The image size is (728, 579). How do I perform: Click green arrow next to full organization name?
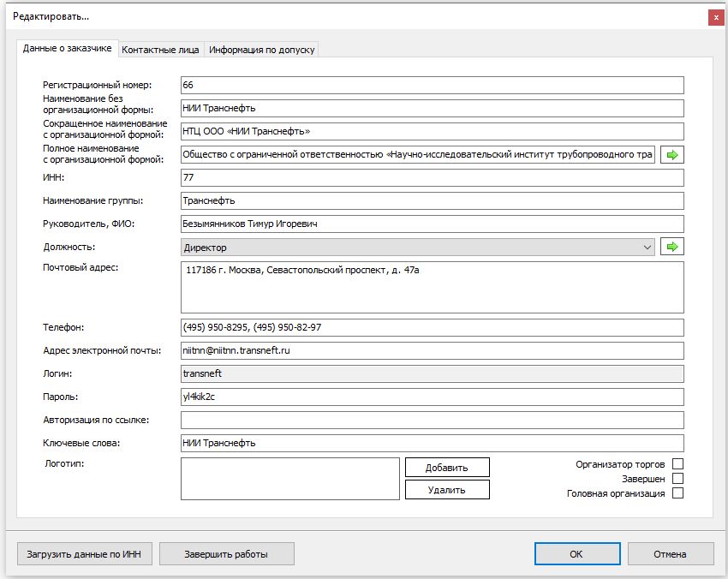point(671,155)
